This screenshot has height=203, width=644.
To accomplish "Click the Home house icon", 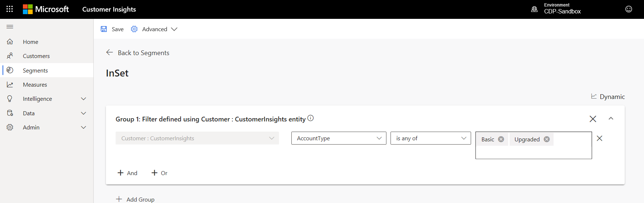I will click(x=10, y=42).
